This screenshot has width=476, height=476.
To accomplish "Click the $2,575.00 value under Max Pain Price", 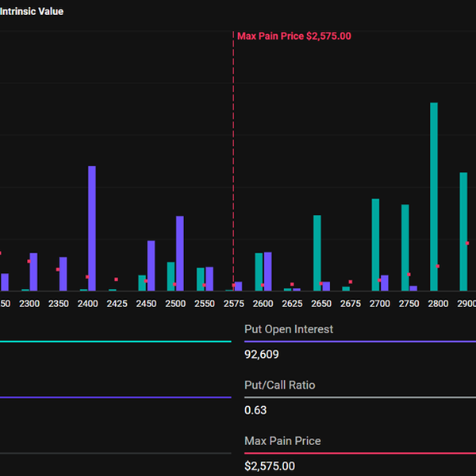I will [x=269, y=466].
